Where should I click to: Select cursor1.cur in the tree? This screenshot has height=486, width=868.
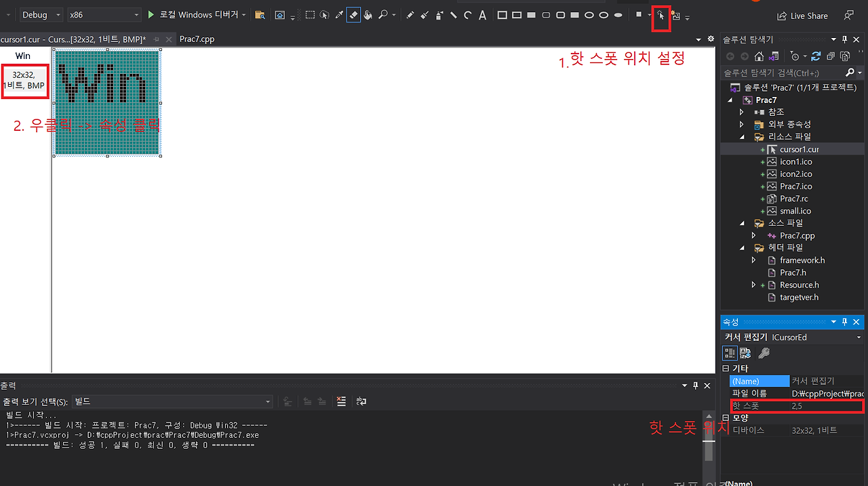799,149
